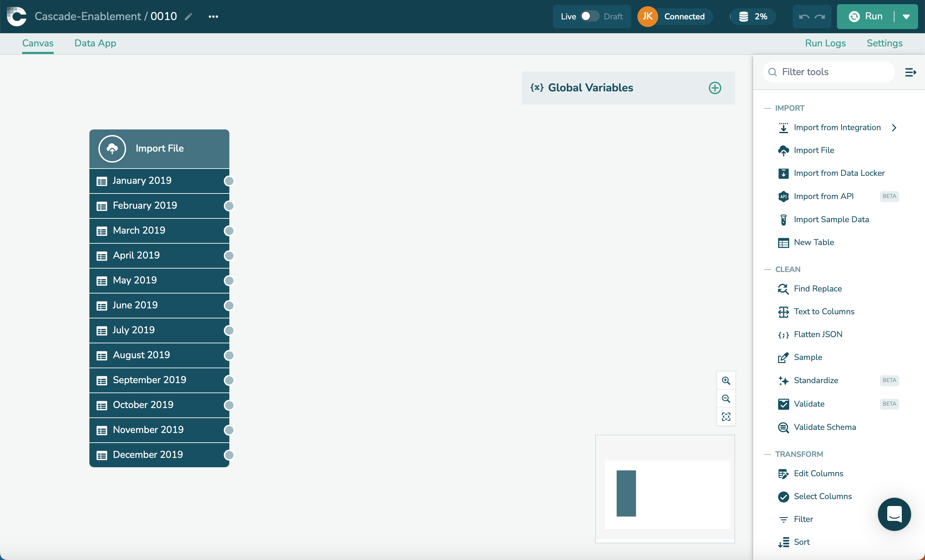Screen dimensions: 925x560
Task: Click the Run button
Action: click(x=866, y=17)
